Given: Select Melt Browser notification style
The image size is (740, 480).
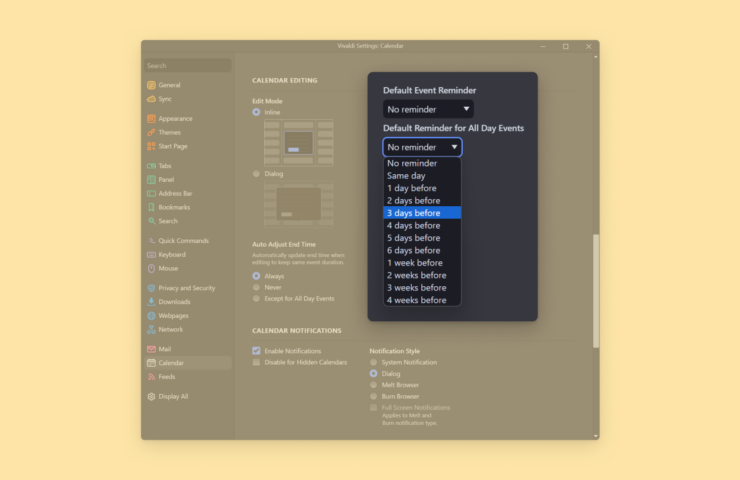Looking at the screenshot, I should pyautogui.click(x=373, y=385).
